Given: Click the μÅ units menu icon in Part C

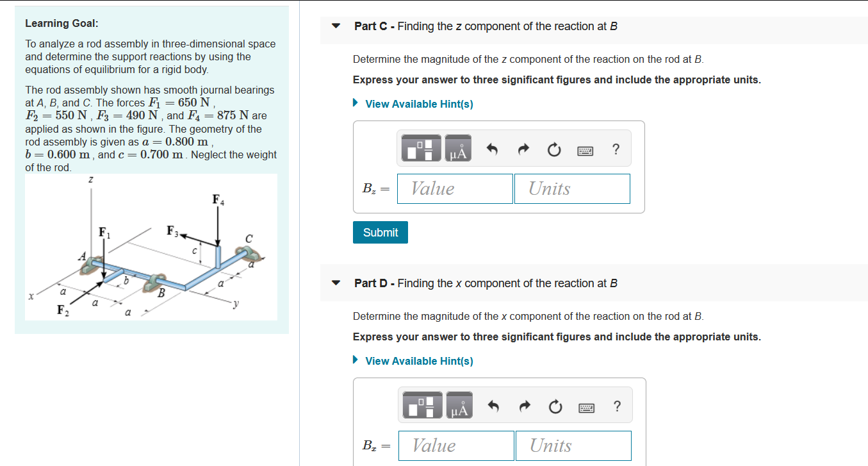Looking at the screenshot, I should pyautogui.click(x=458, y=147).
